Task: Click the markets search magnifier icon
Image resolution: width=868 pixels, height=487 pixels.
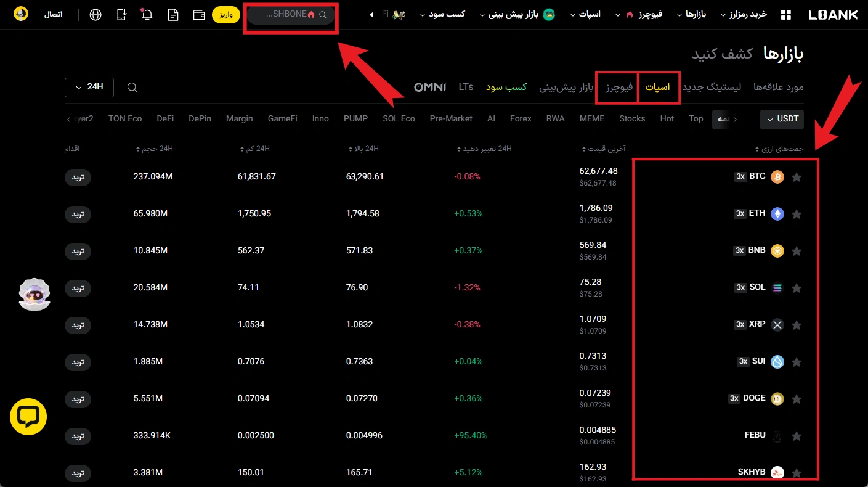Action: pyautogui.click(x=132, y=88)
